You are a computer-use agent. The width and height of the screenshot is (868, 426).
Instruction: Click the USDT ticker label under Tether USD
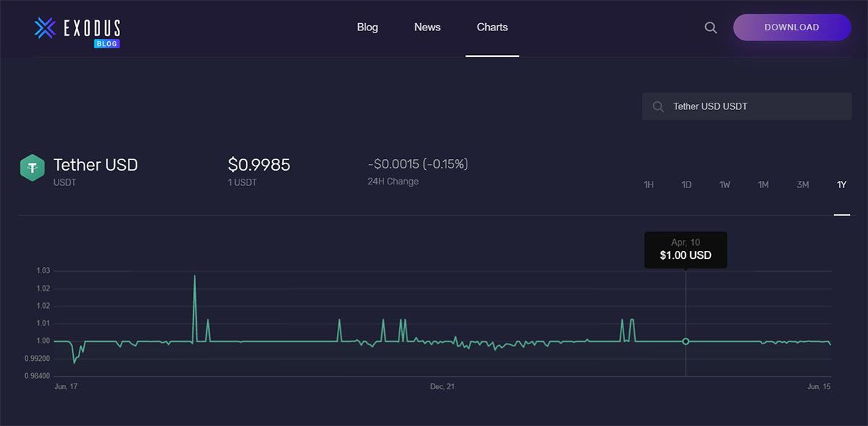tap(65, 182)
